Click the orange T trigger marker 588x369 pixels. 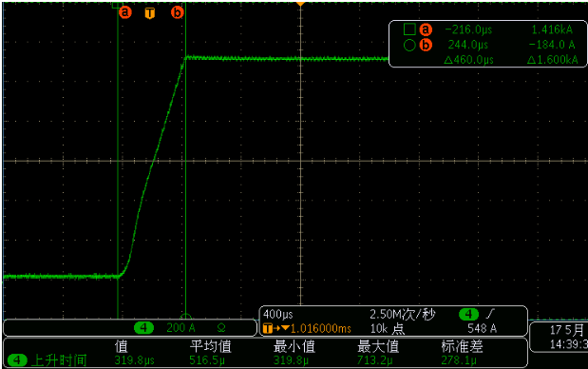[150, 13]
